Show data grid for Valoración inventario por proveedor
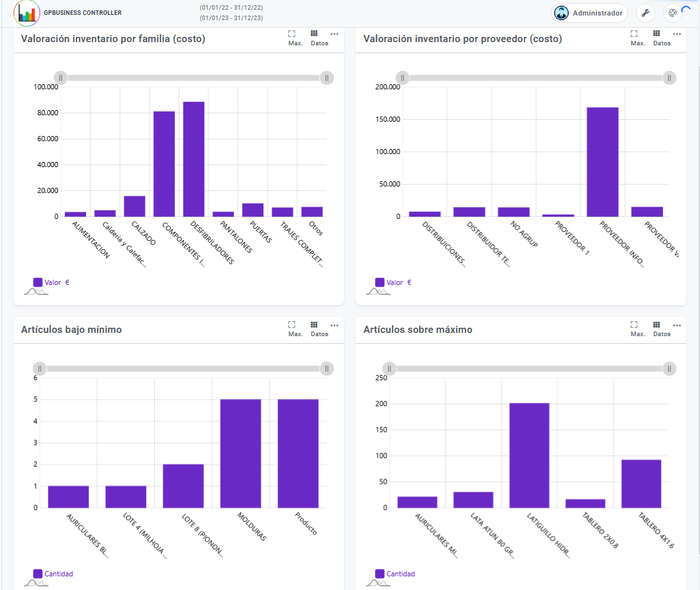 tap(660, 38)
